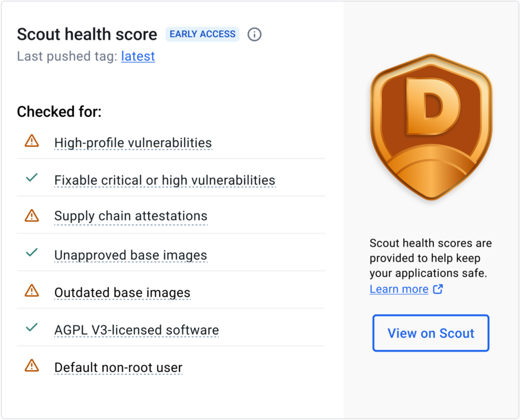520x420 pixels.
Task: Click the checkmark beside Fixable critical or high vulnerabilities
Action: pos(31,177)
